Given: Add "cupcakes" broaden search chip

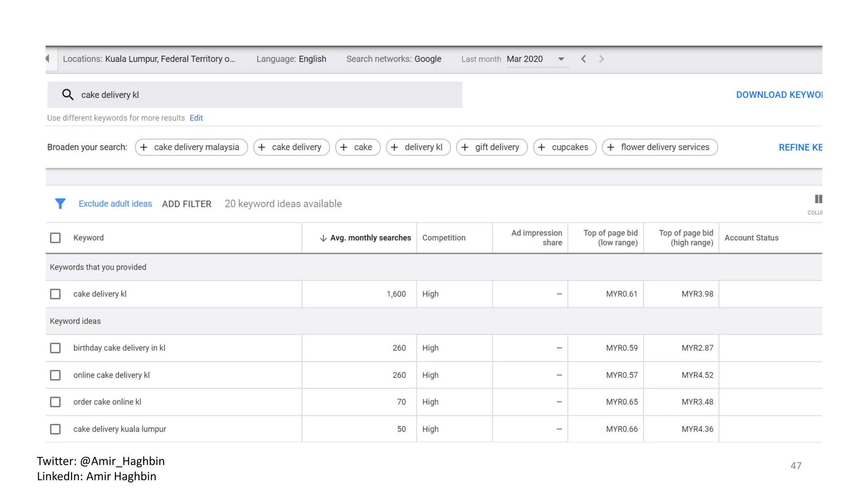Looking at the screenshot, I should [x=565, y=147].
